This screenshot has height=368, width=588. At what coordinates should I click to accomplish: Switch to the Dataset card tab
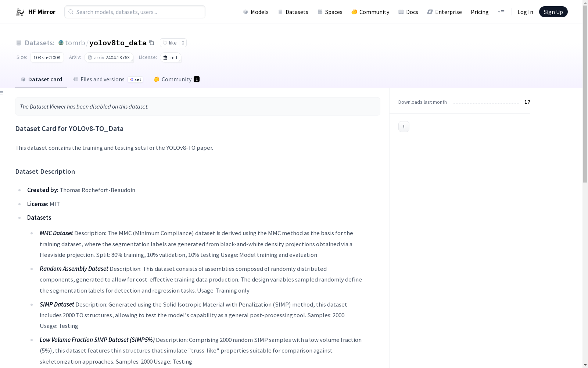click(x=41, y=79)
